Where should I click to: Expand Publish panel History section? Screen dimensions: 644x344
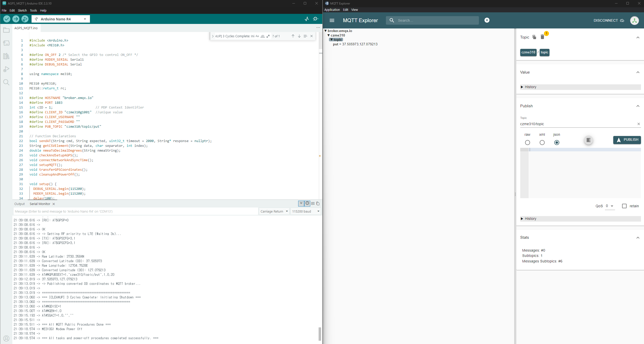(580, 219)
